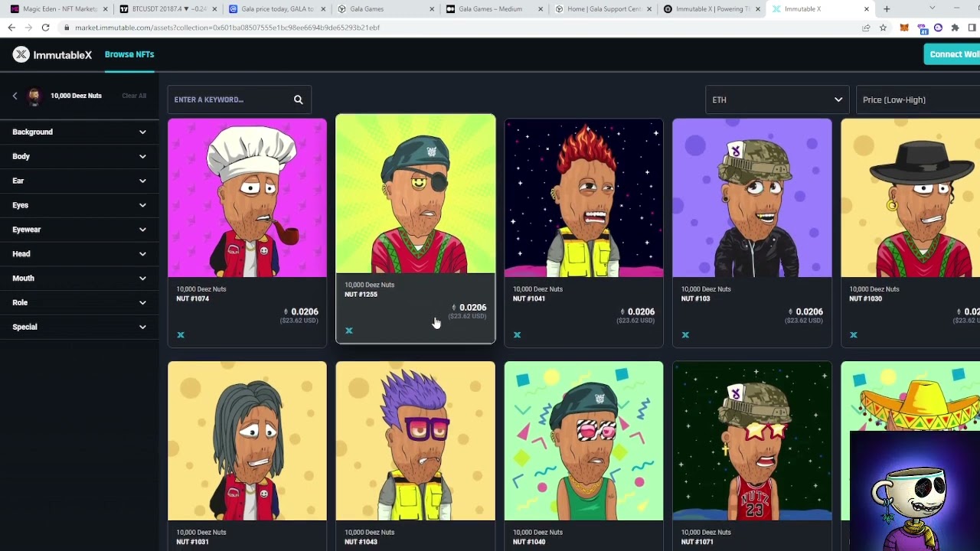The height and width of the screenshot is (551, 980).
Task: Go back using the browser back arrow
Action: point(11,28)
